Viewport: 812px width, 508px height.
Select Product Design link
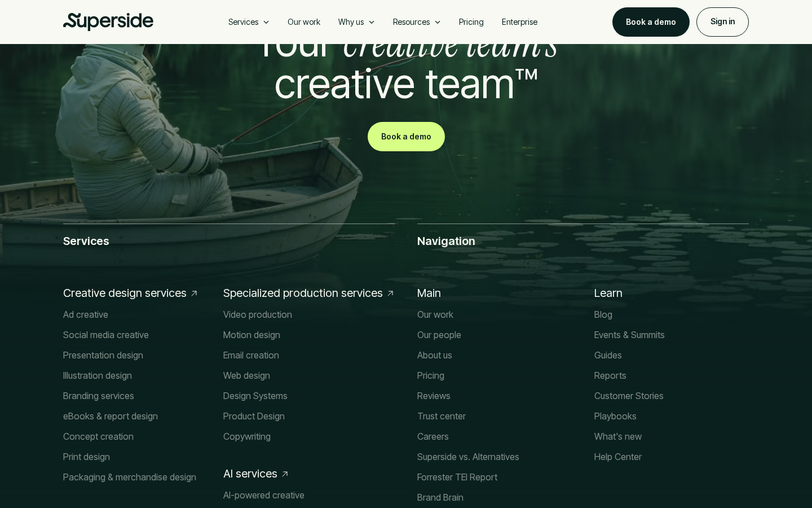[x=254, y=416]
